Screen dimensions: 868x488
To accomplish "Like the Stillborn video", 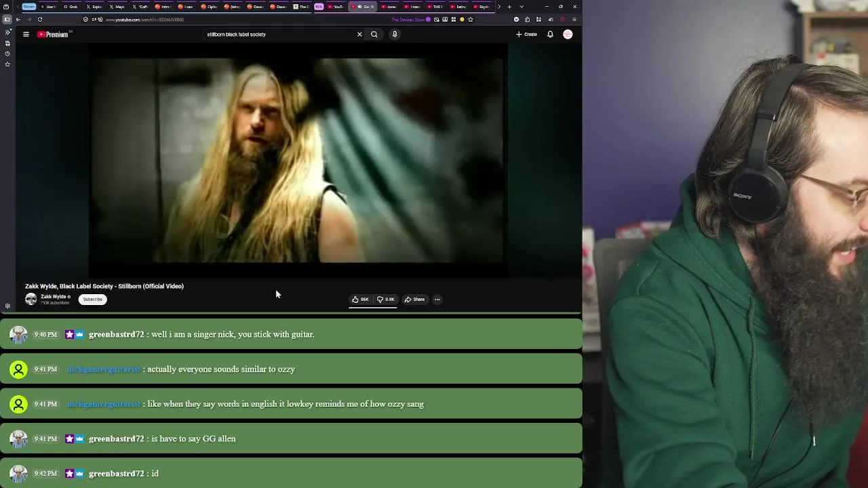I will pyautogui.click(x=360, y=300).
